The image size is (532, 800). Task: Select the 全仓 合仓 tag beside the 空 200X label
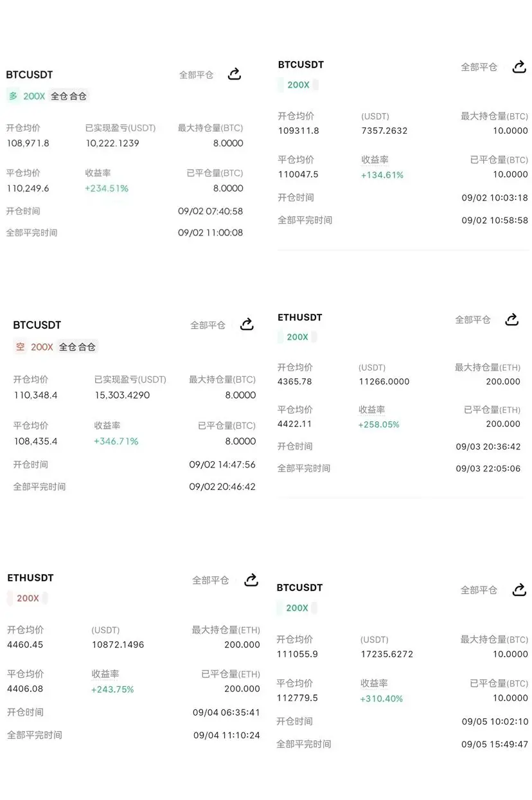[x=77, y=347]
